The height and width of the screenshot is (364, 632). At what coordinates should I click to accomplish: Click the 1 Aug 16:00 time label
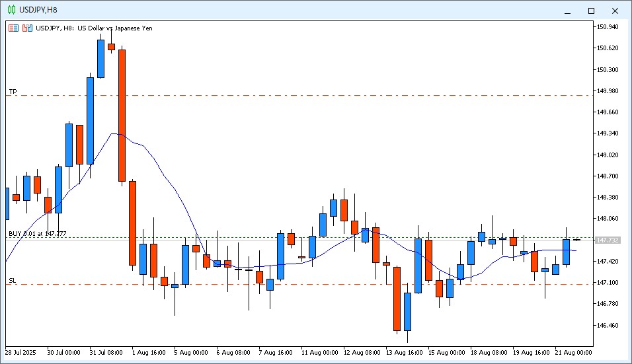[x=149, y=353]
